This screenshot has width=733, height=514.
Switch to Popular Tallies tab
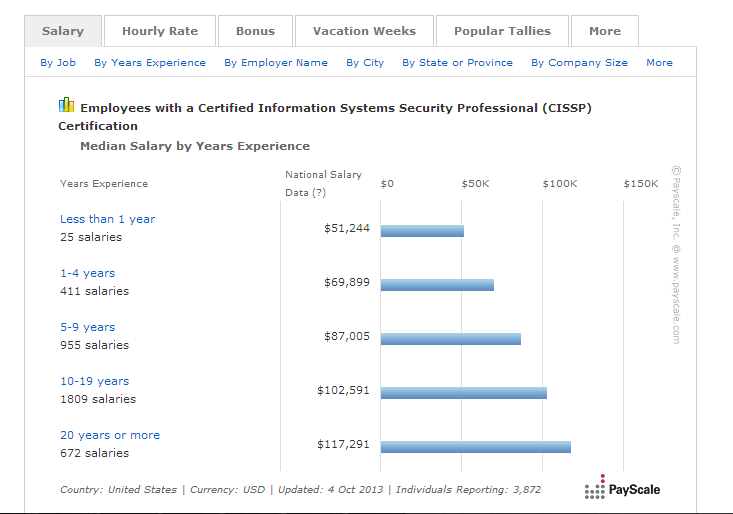point(502,31)
